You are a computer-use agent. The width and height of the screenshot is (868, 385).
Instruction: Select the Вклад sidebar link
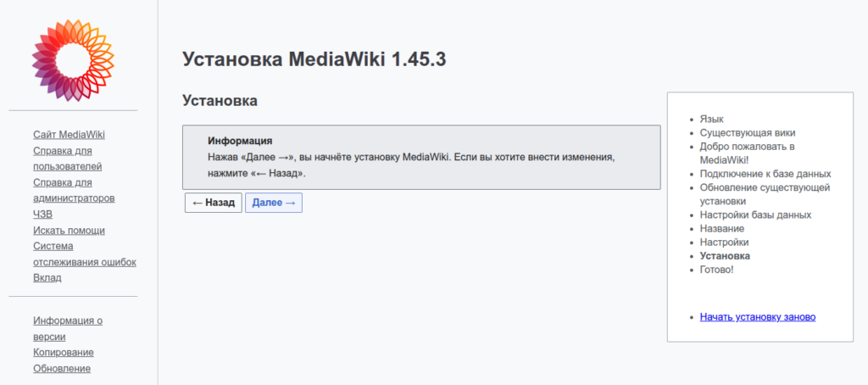[47, 277]
